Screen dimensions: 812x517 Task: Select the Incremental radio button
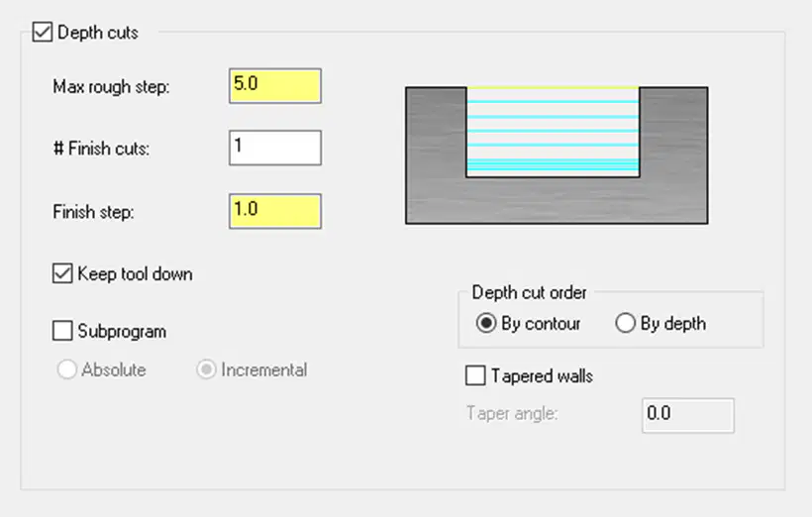pyautogui.click(x=206, y=369)
